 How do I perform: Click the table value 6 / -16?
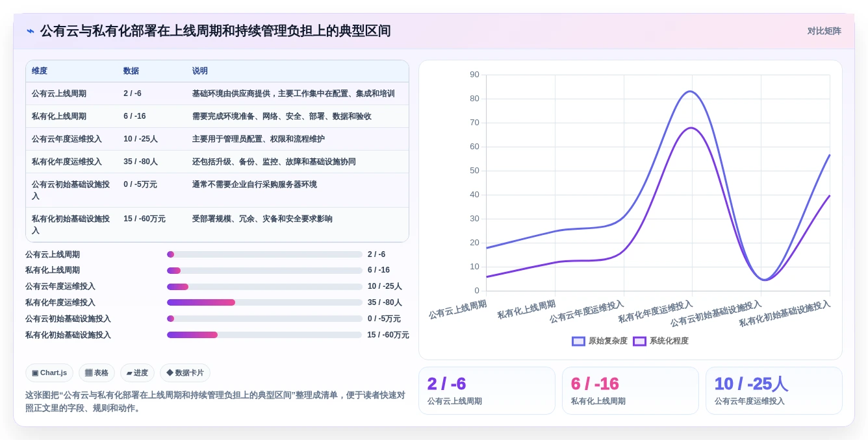[134, 116]
